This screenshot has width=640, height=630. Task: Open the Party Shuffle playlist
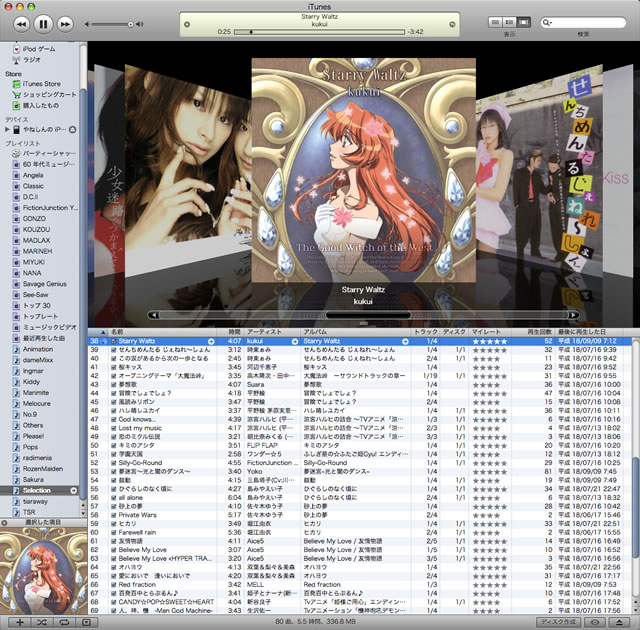click(x=44, y=153)
